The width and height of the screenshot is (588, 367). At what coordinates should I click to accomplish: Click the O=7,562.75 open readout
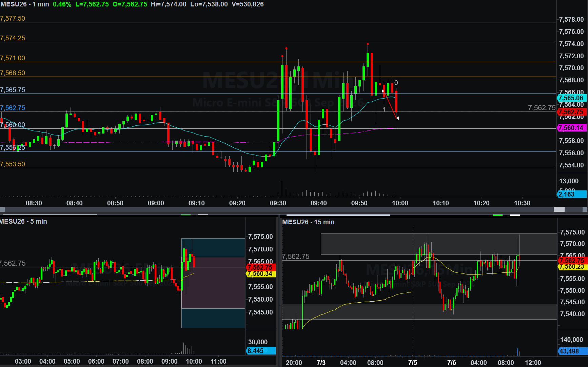click(130, 4)
